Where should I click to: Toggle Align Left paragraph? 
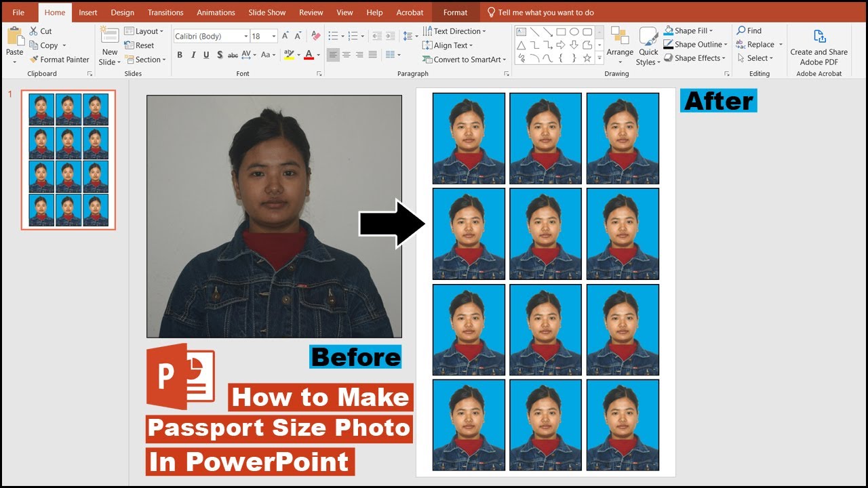(x=333, y=55)
